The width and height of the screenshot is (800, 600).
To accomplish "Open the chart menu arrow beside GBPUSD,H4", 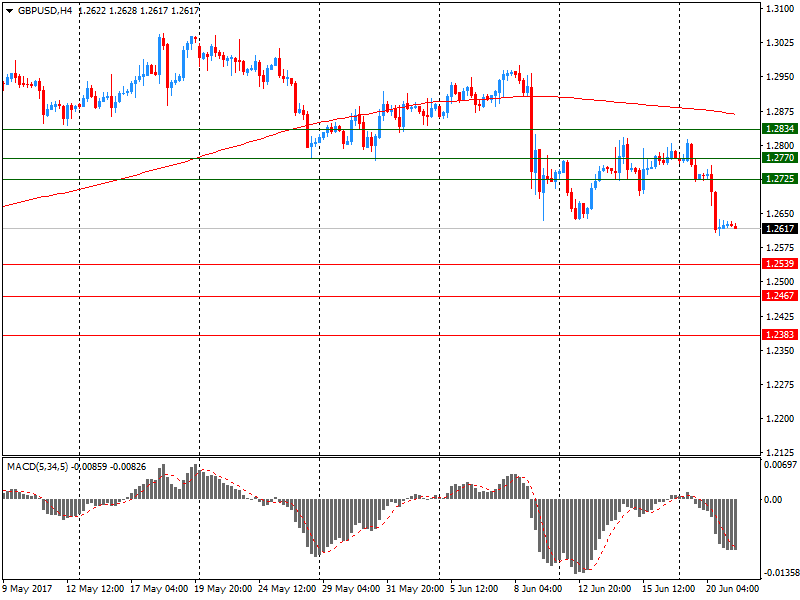I will (10, 11).
